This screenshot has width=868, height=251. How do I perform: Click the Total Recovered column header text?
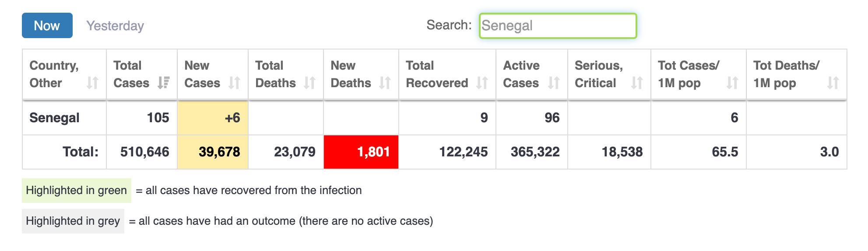coord(437,74)
